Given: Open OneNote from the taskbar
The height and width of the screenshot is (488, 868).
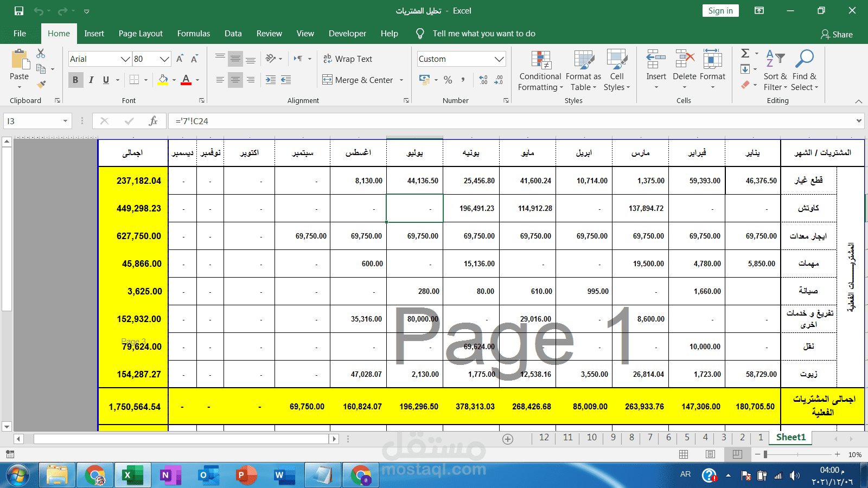Looking at the screenshot, I should coord(170,476).
